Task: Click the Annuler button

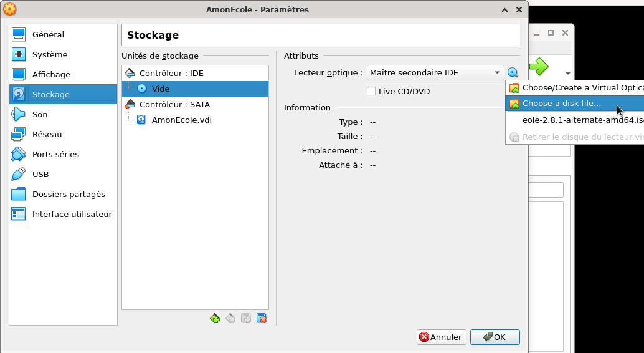Action: [442, 337]
